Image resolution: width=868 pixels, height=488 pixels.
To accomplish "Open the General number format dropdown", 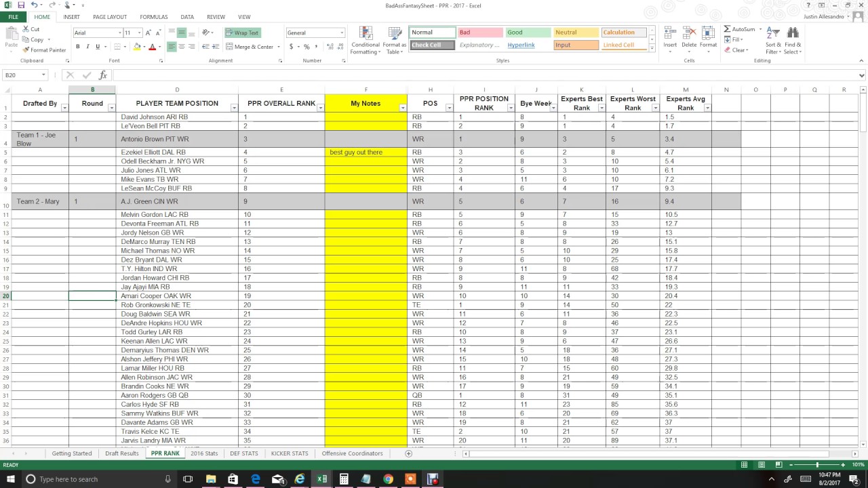I will point(342,33).
